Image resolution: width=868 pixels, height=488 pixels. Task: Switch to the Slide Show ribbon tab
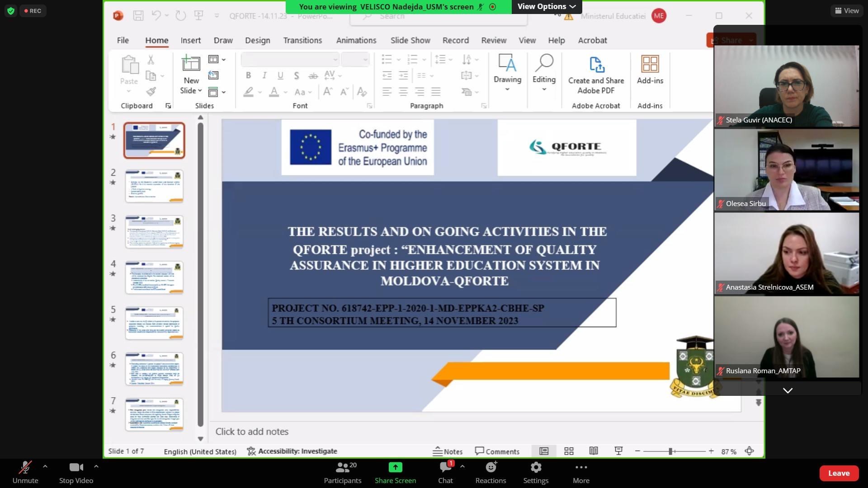point(410,40)
